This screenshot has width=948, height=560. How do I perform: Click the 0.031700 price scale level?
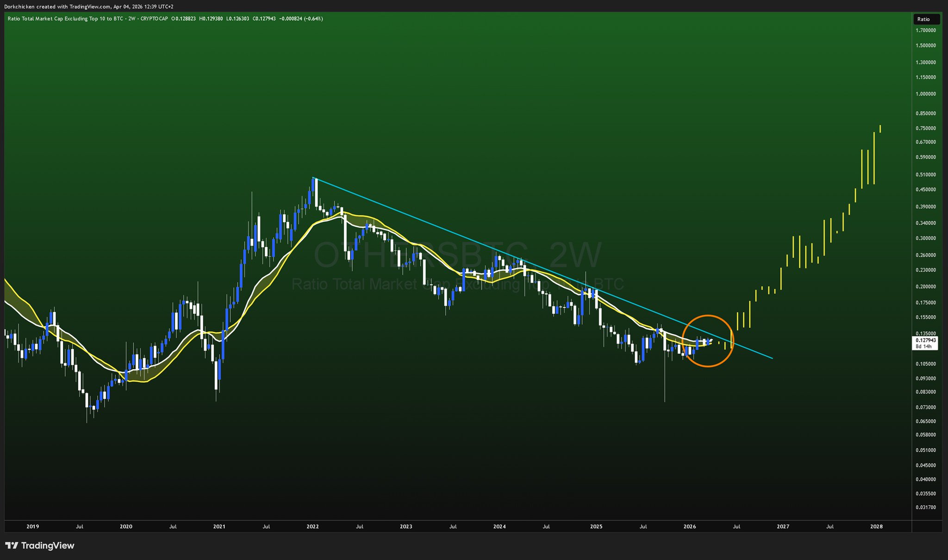click(x=925, y=507)
